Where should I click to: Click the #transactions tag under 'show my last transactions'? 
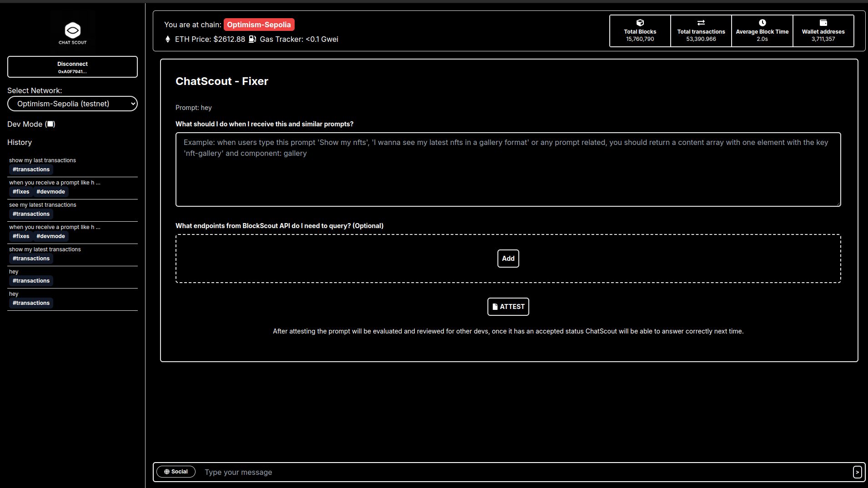click(x=31, y=169)
